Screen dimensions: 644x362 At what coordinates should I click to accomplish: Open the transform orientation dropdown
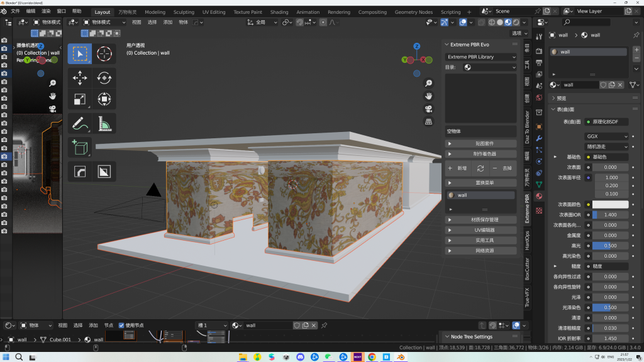262,22
